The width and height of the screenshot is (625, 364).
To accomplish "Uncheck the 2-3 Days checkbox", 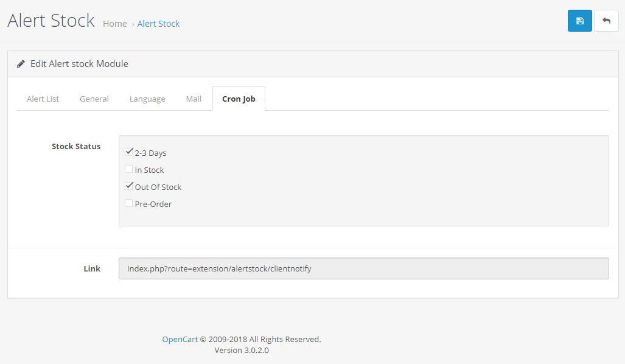I will pyautogui.click(x=129, y=152).
